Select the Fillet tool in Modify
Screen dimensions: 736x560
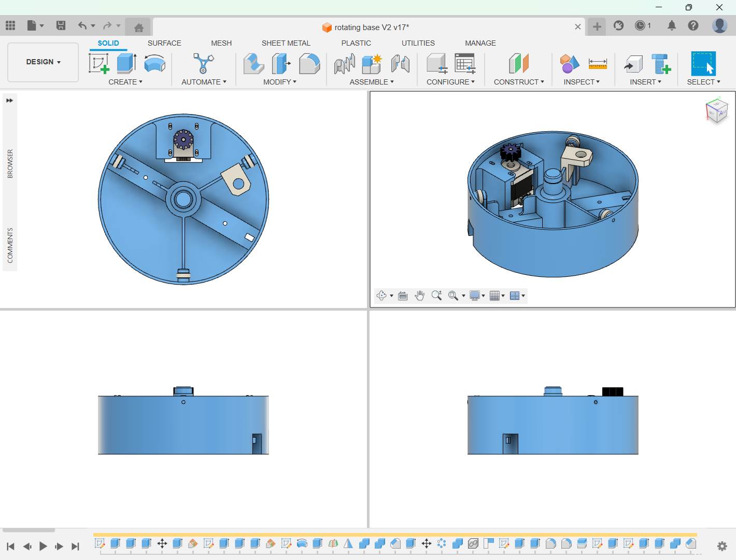tap(309, 64)
